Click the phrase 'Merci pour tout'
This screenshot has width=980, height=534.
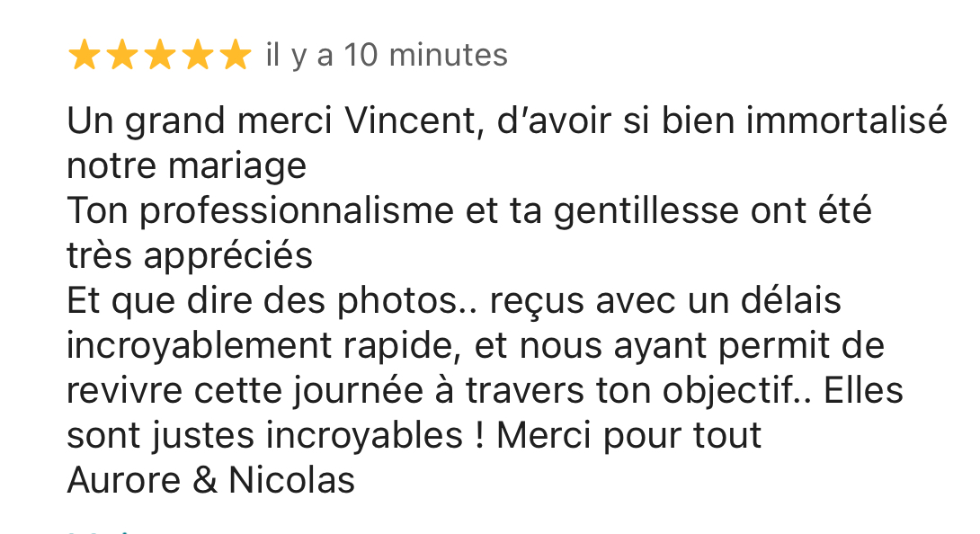pyautogui.click(x=628, y=436)
